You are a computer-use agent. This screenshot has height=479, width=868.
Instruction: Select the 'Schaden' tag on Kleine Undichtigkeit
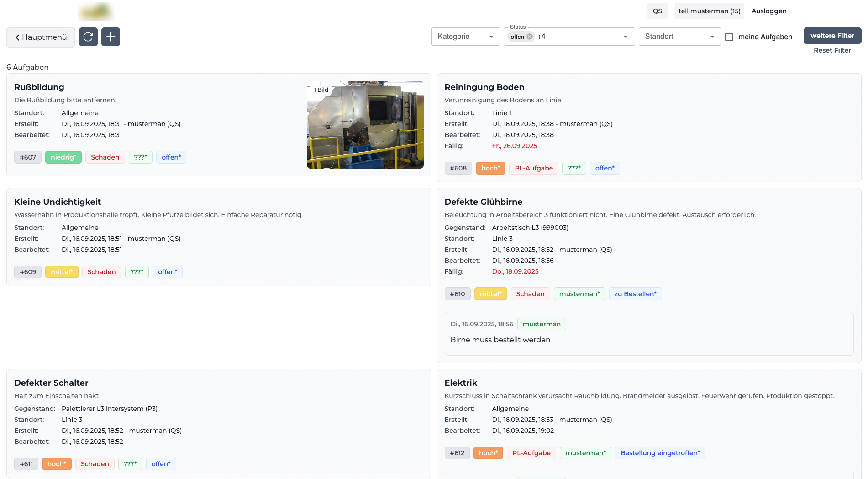point(101,272)
